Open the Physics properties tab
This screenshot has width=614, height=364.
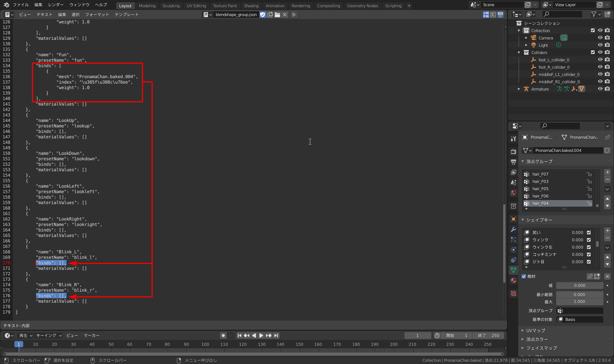tap(513, 250)
